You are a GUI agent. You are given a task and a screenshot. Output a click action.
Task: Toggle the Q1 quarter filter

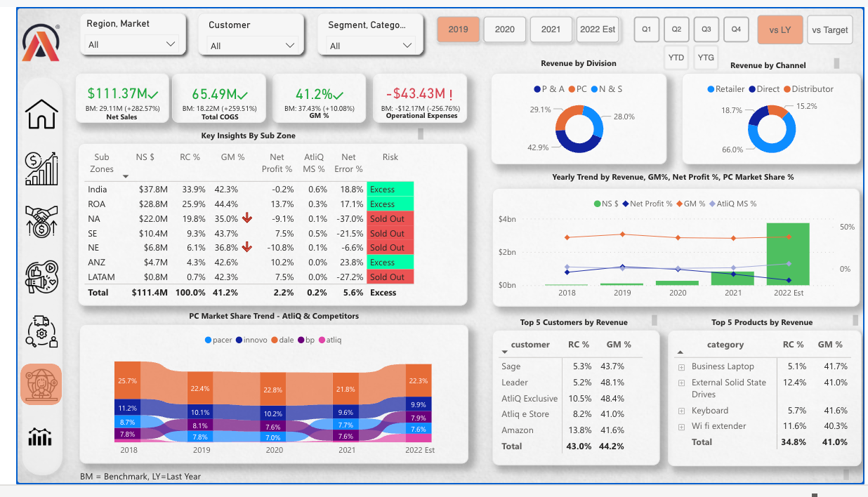tap(646, 29)
